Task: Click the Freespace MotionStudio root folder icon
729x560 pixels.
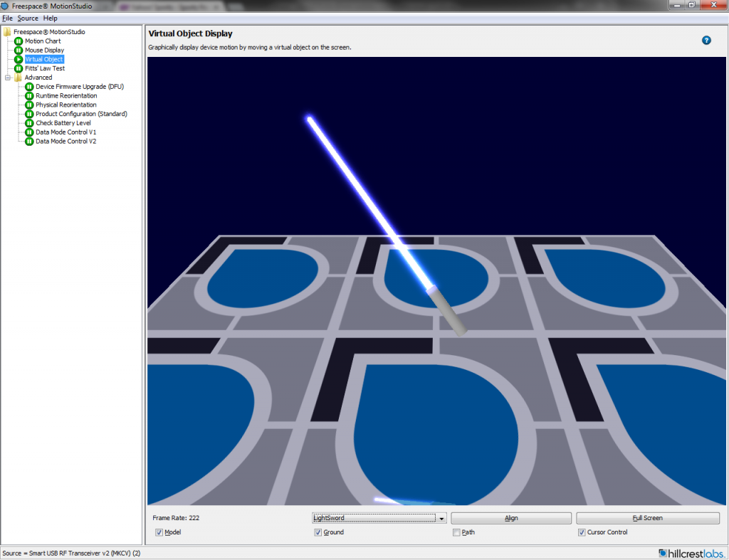Action: (7, 31)
